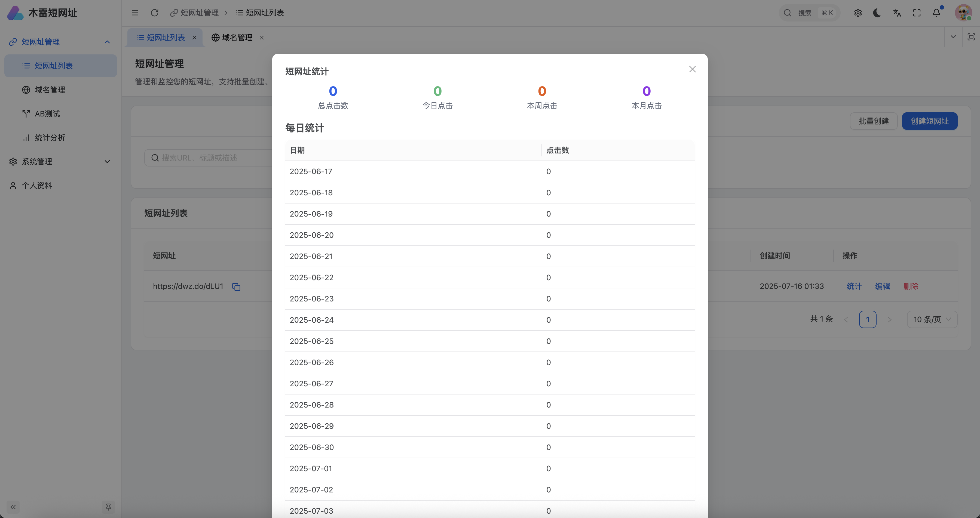This screenshot has height=518, width=980.
Task: Copy short URL dwz.do/dLU1 icon
Action: click(236, 287)
